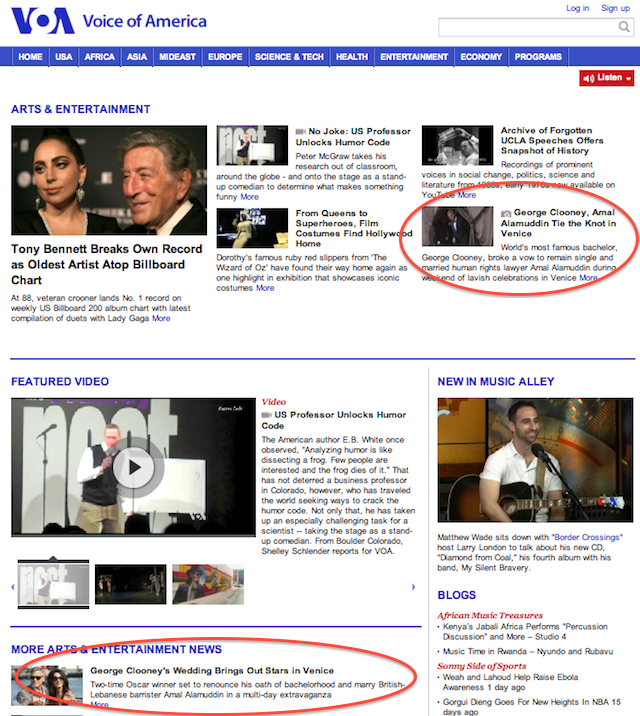Click the carousel previous arrow
The image size is (640, 716).
(x=14, y=587)
